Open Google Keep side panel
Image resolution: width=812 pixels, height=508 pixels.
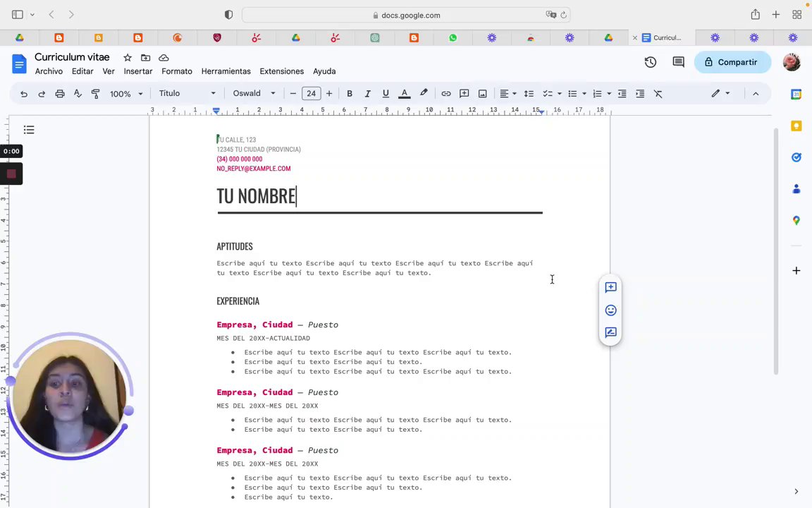click(x=796, y=126)
